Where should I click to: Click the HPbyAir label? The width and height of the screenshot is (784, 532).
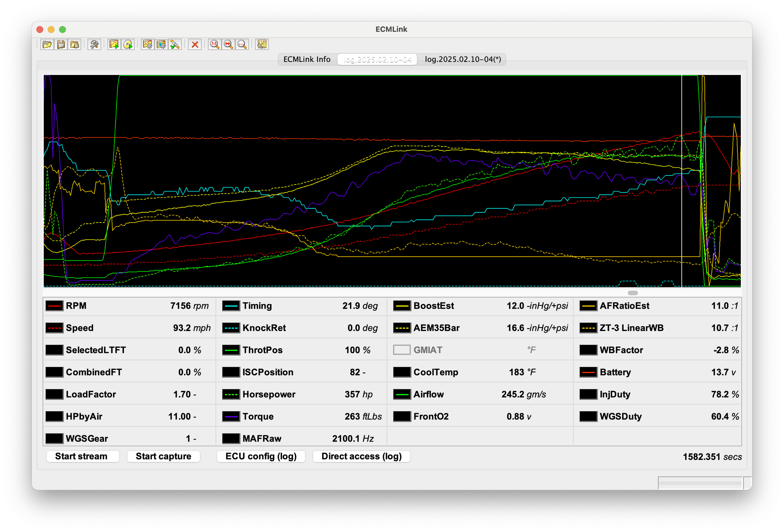84,416
